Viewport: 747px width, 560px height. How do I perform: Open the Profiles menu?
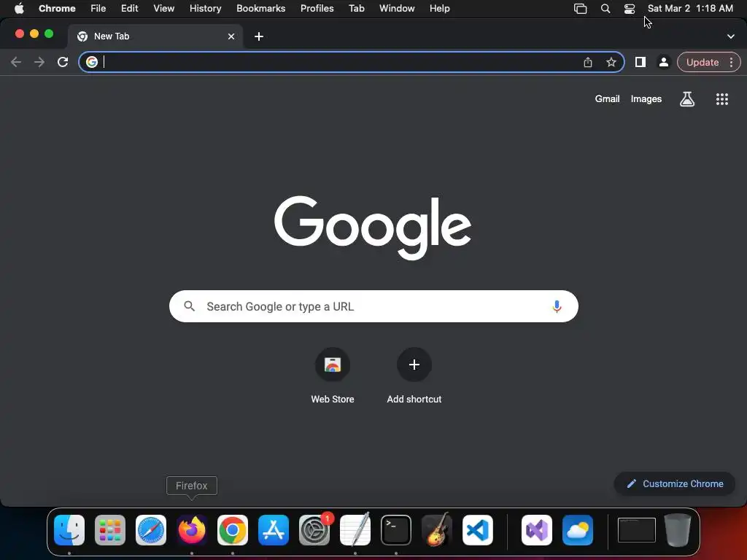(x=317, y=9)
